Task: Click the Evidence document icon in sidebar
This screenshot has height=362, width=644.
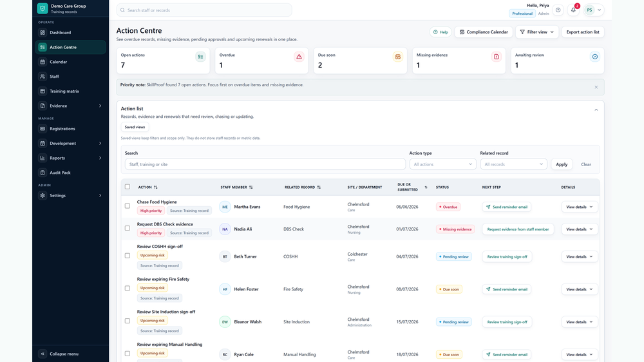Action: pyautogui.click(x=43, y=106)
